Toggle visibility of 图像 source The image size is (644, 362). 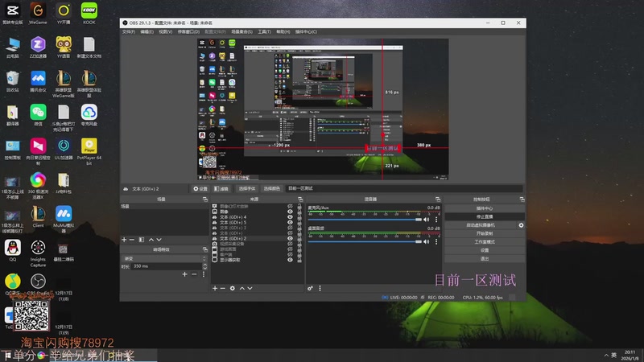290,212
